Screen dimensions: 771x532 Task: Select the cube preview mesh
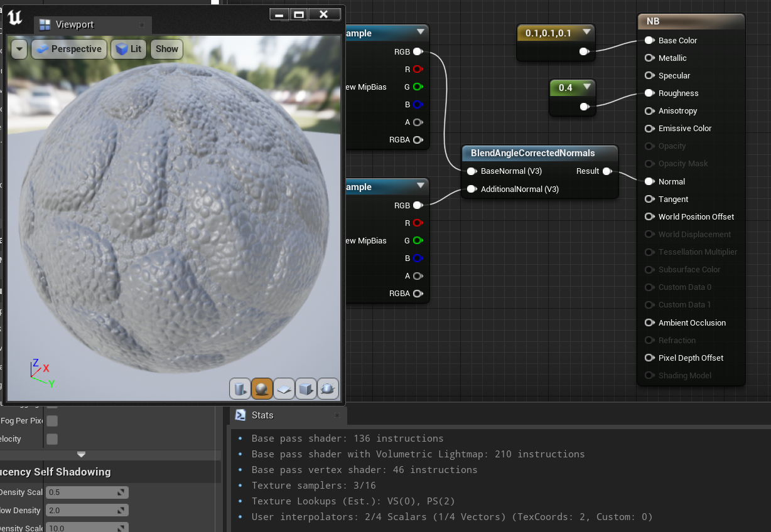coord(306,388)
